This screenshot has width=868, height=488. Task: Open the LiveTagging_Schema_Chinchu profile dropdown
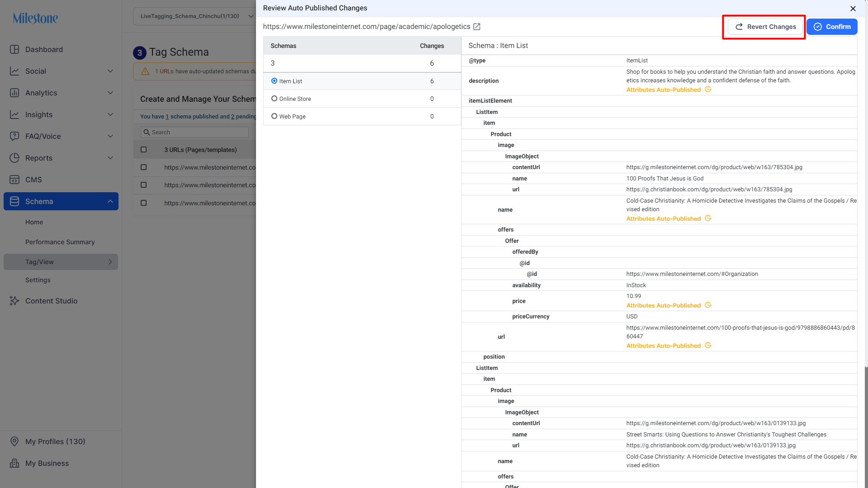(x=194, y=16)
